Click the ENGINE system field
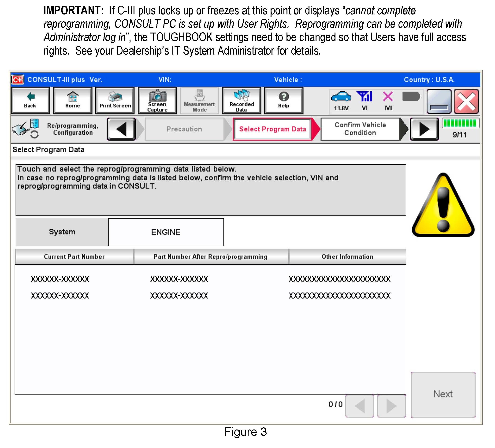 click(x=166, y=232)
